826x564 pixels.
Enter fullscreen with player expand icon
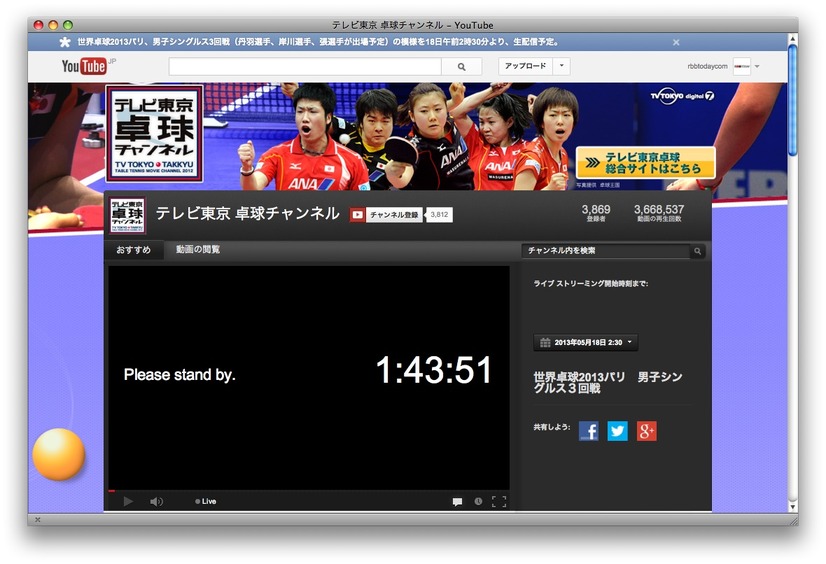(x=499, y=501)
